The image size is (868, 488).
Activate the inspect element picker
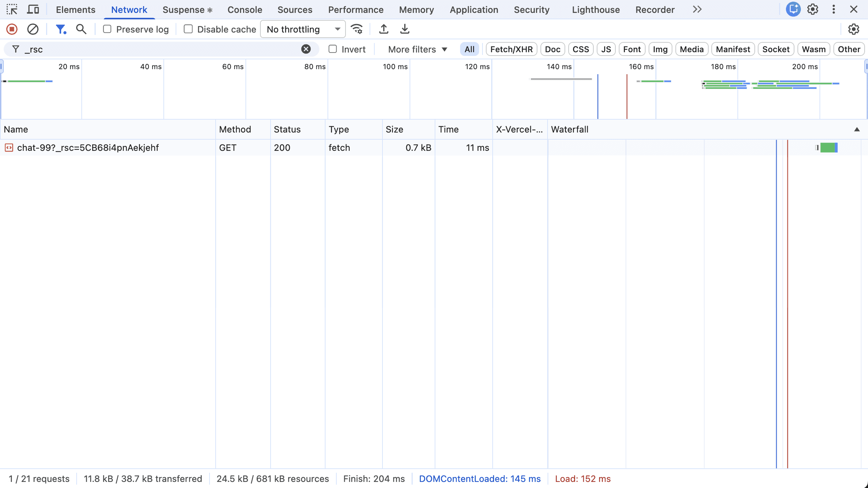tap(12, 9)
